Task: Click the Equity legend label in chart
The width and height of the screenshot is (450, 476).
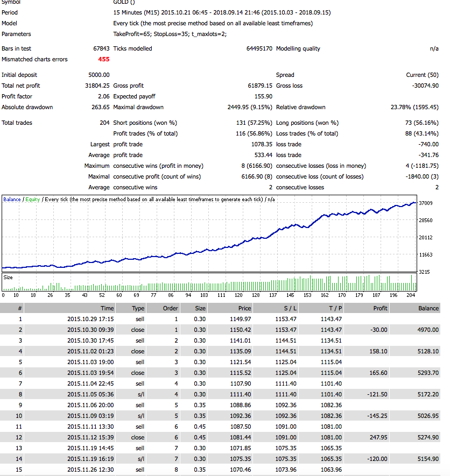Action: pyautogui.click(x=32, y=200)
